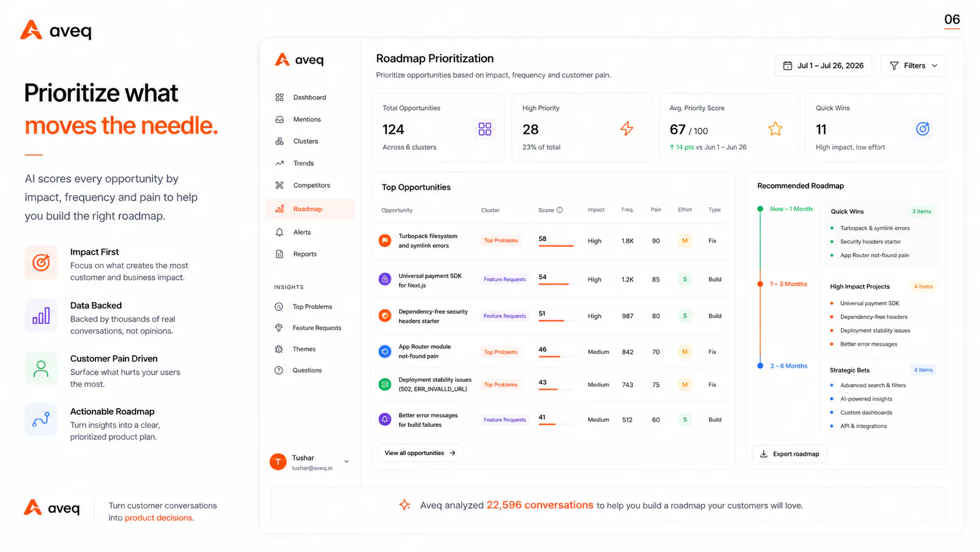This screenshot has width=980, height=552.
Task: Open Top Problems insights link
Action: 312,307
